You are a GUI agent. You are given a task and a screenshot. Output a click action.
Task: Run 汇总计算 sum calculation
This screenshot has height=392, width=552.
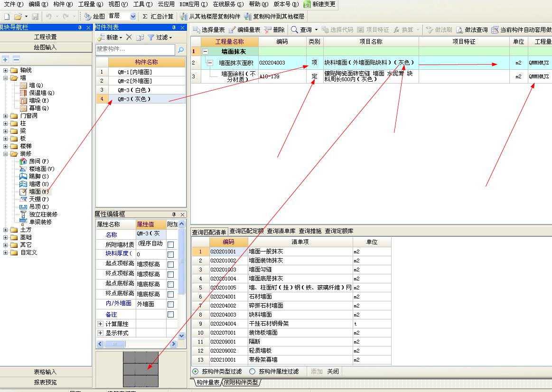[x=158, y=17]
